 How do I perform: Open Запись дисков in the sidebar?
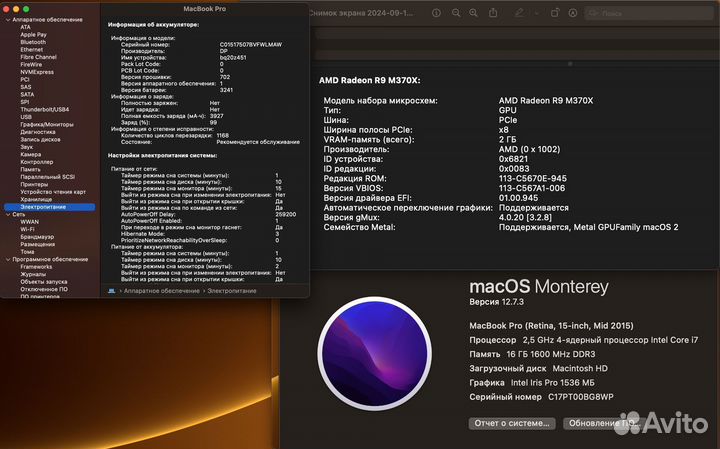pos(40,139)
